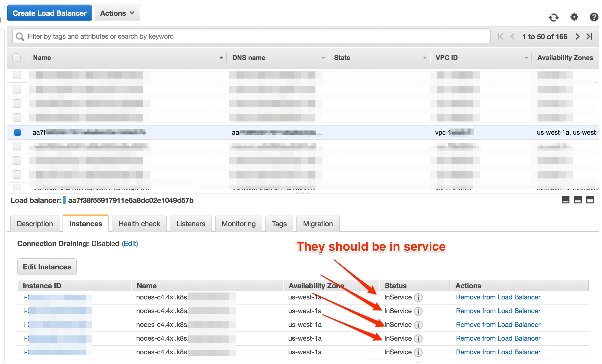Click the Edit link for Connection Draining
The height and width of the screenshot is (364, 602).
[130, 244]
